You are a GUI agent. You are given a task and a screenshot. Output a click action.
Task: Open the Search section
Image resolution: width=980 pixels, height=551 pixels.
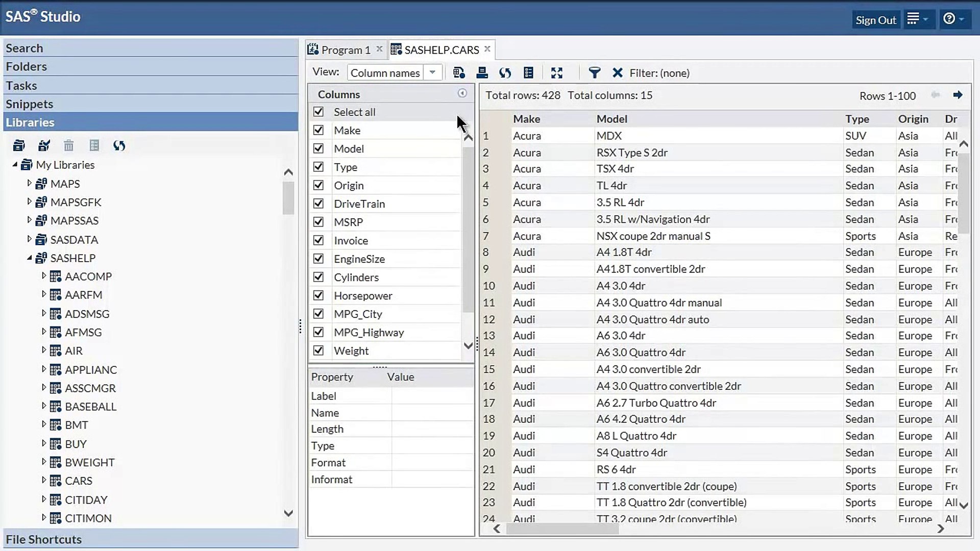(151, 48)
